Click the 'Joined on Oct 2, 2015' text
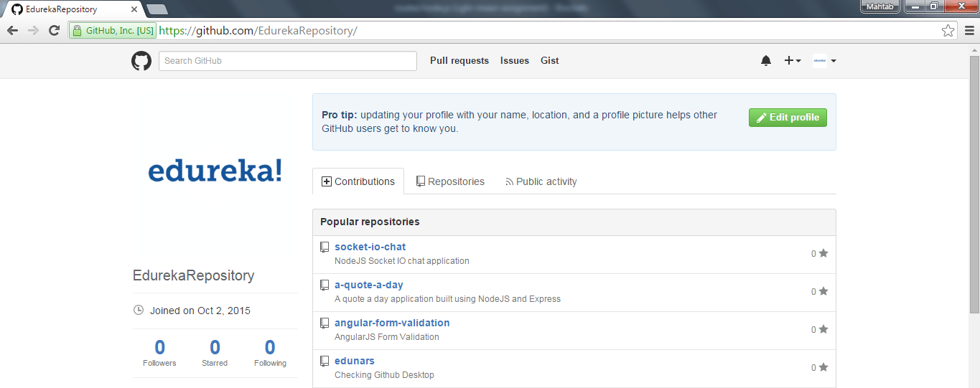 [x=200, y=311]
